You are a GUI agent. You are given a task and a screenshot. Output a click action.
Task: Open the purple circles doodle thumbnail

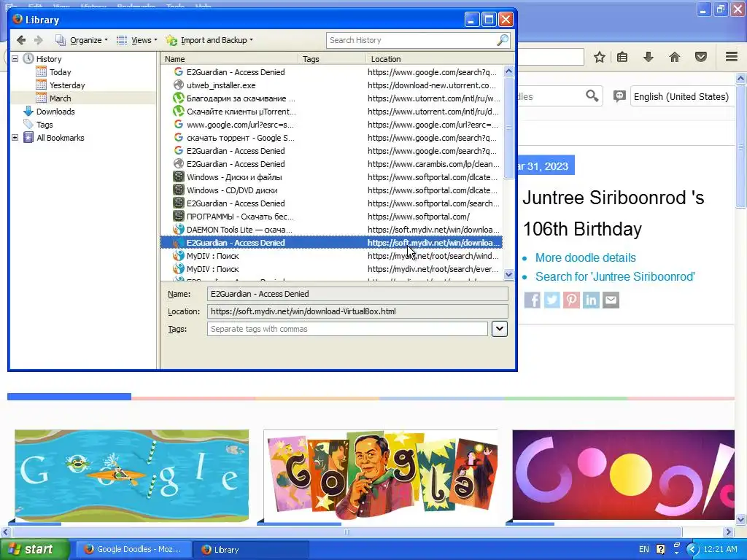pos(623,475)
